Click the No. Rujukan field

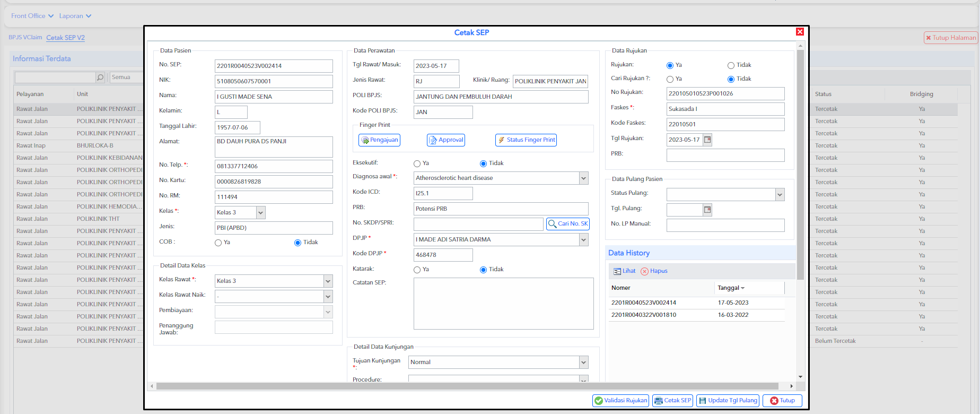[725, 94]
